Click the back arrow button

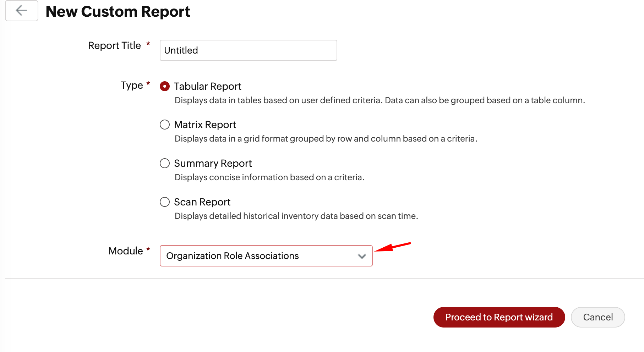pyautogui.click(x=22, y=11)
